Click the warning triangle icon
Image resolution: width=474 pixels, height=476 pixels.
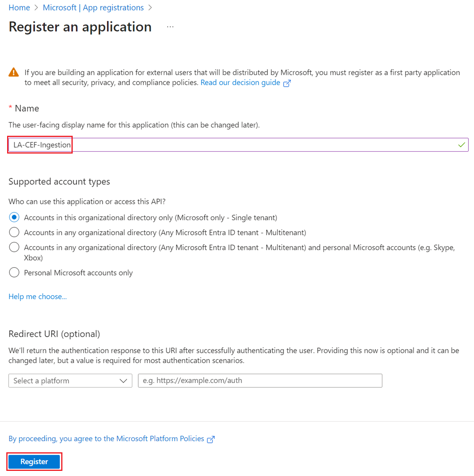(x=13, y=72)
